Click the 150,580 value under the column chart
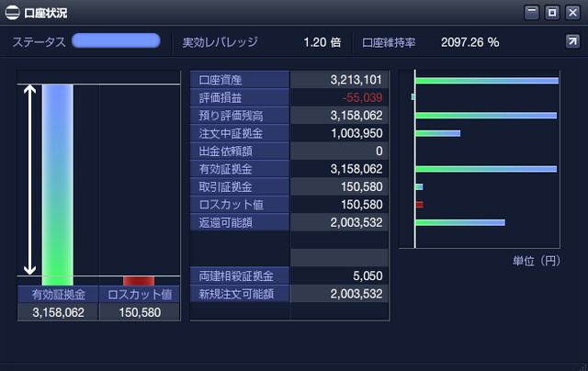The image size is (588, 371). coord(140,312)
